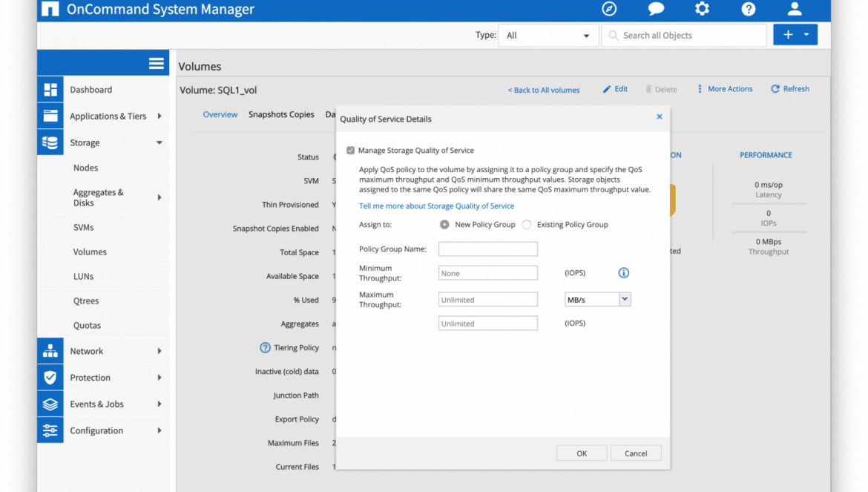Focus the Maximum Throughput IOPS field

click(x=487, y=324)
